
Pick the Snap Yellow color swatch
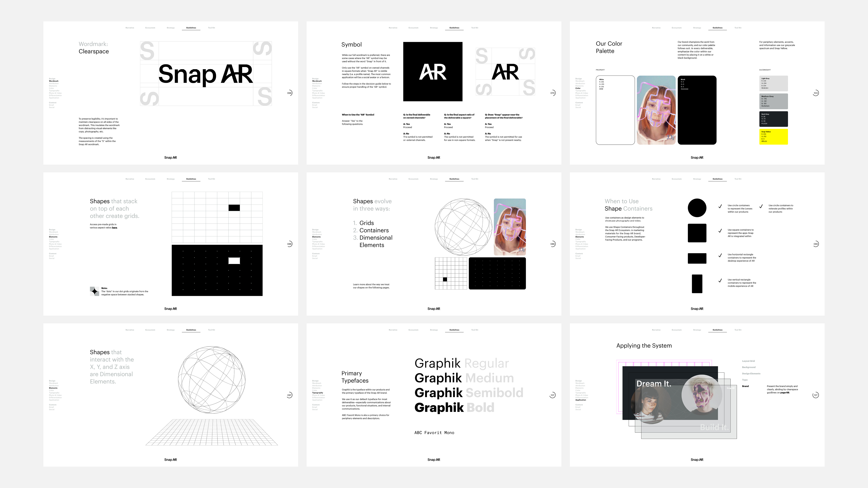tap(774, 137)
